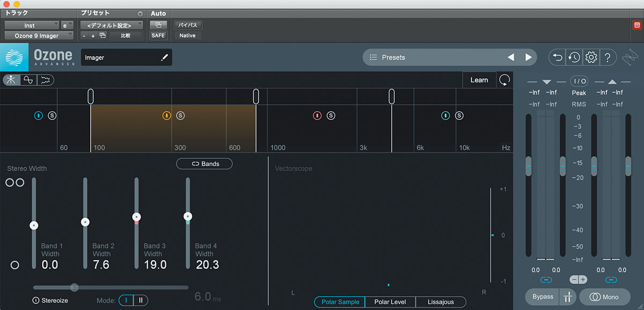Viewport: 644px width, 310px height.
Task: Open the Ozone 9 Imager plugin dropdown
Action: 40,35
